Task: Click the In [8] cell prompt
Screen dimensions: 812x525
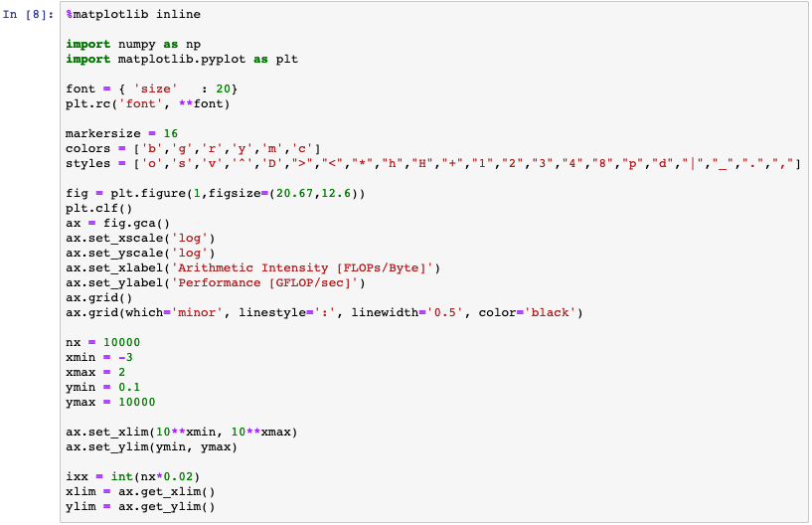Action: tap(28, 15)
